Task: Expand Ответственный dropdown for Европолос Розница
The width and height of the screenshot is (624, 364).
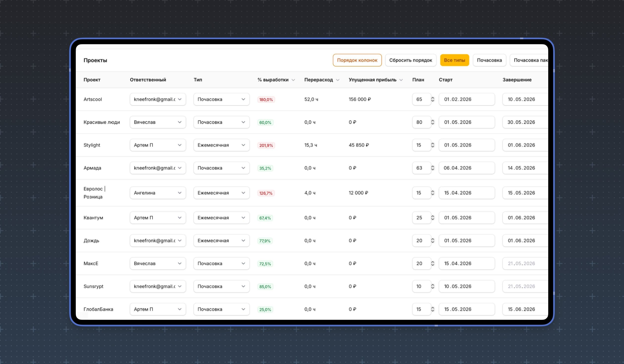Action: pos(158,193)
